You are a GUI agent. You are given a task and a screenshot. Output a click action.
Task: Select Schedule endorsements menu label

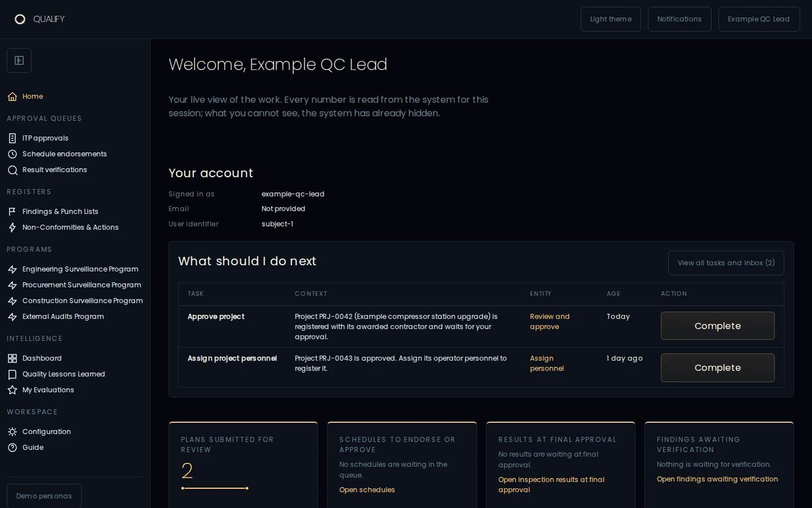click(64, 154)
